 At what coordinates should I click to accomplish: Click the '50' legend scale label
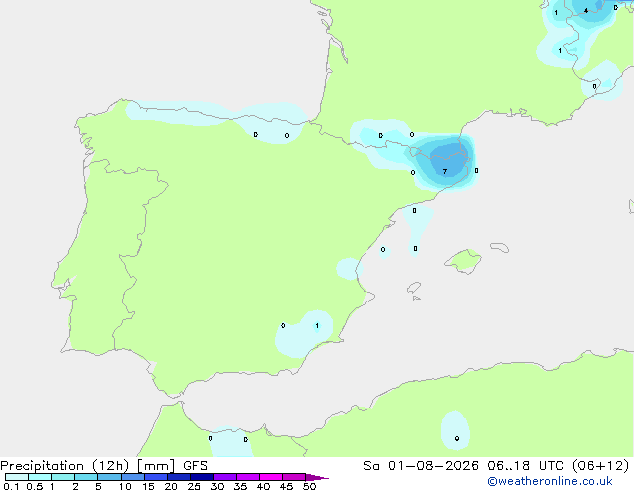(309, 486)
